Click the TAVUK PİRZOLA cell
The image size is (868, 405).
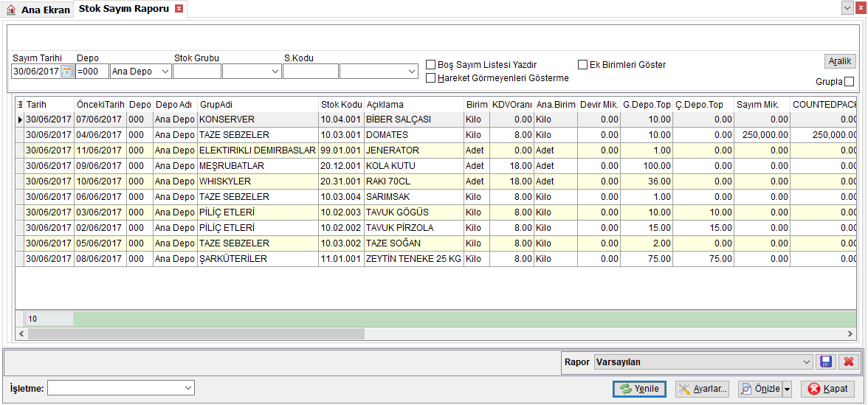click(414, 228)
